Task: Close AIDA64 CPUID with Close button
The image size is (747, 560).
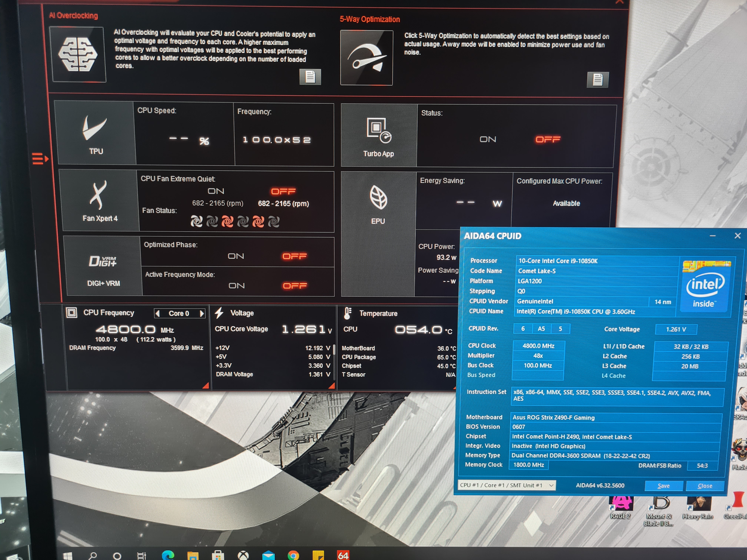Action: 705,486
